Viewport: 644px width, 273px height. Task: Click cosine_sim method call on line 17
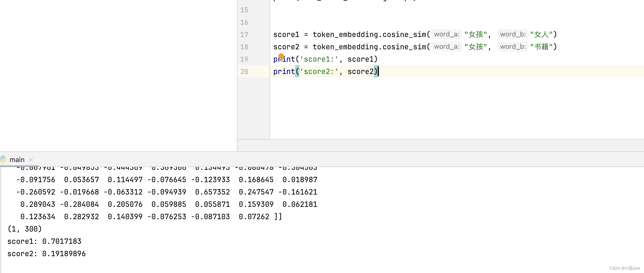click(x=404, y=34)
